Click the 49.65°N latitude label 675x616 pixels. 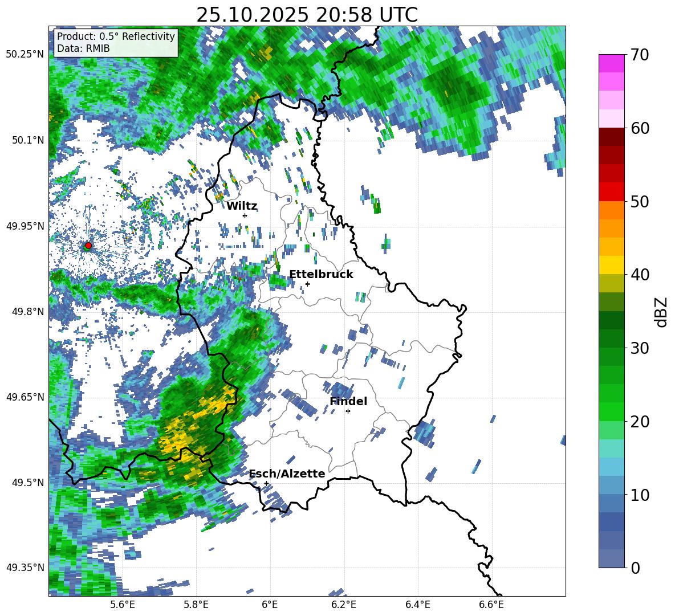(x=25, y=397)
